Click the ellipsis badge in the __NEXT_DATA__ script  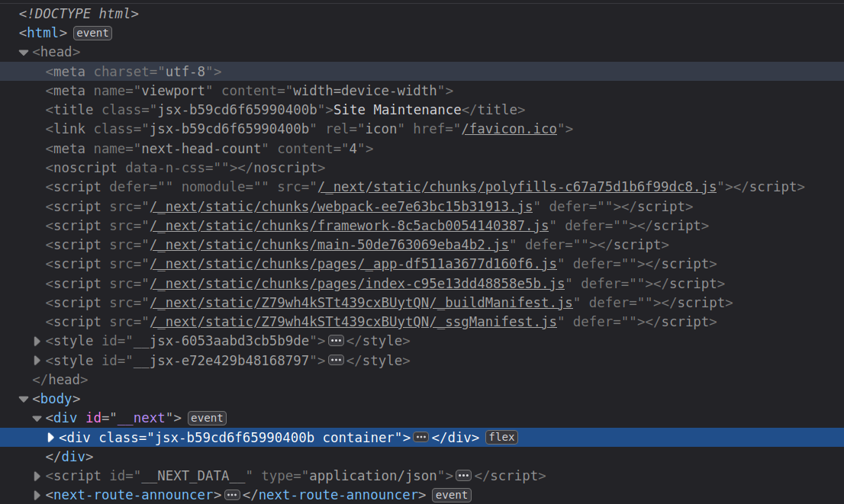463,476
